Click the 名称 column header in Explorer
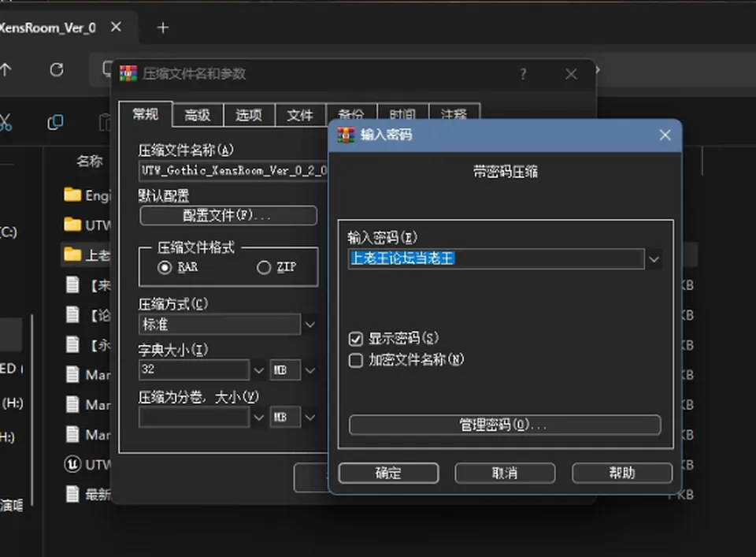 (90, 161)
